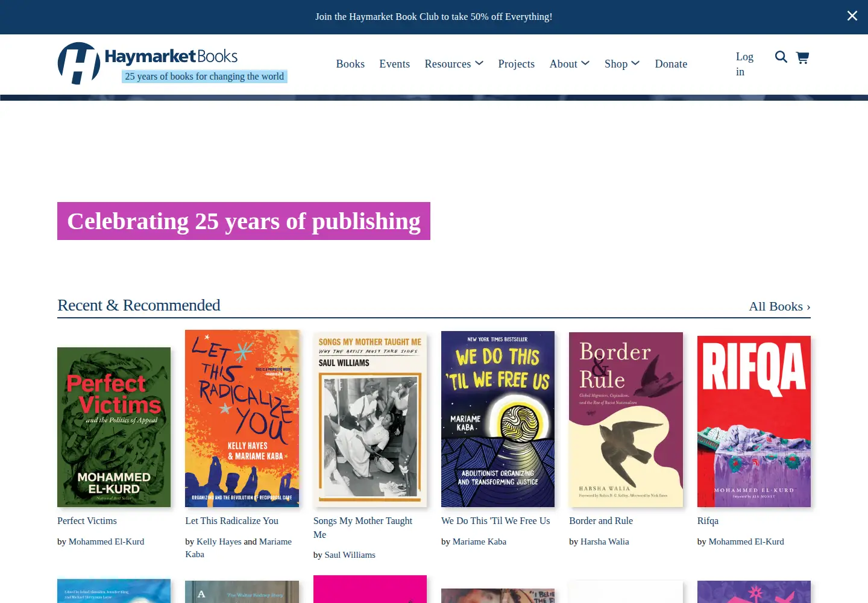Open author Harsha Walia link
The image size is (868, 603).
(x=605, y=541)
